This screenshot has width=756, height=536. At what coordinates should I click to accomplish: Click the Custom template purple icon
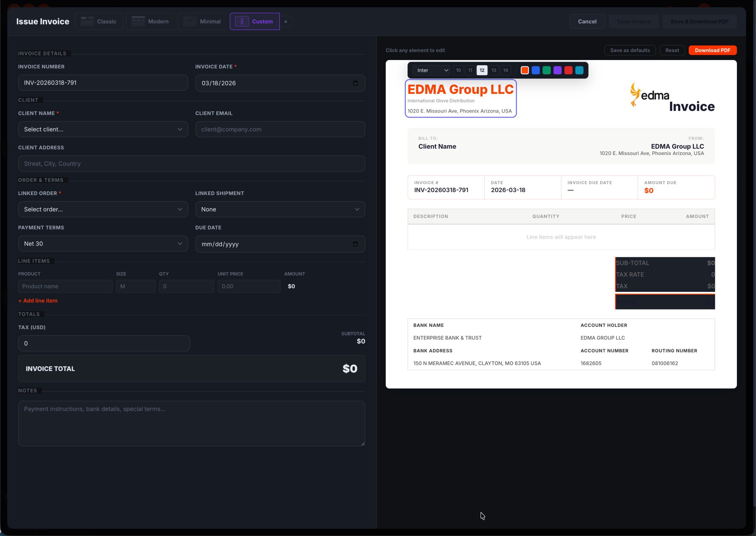[x=242, y=22]
